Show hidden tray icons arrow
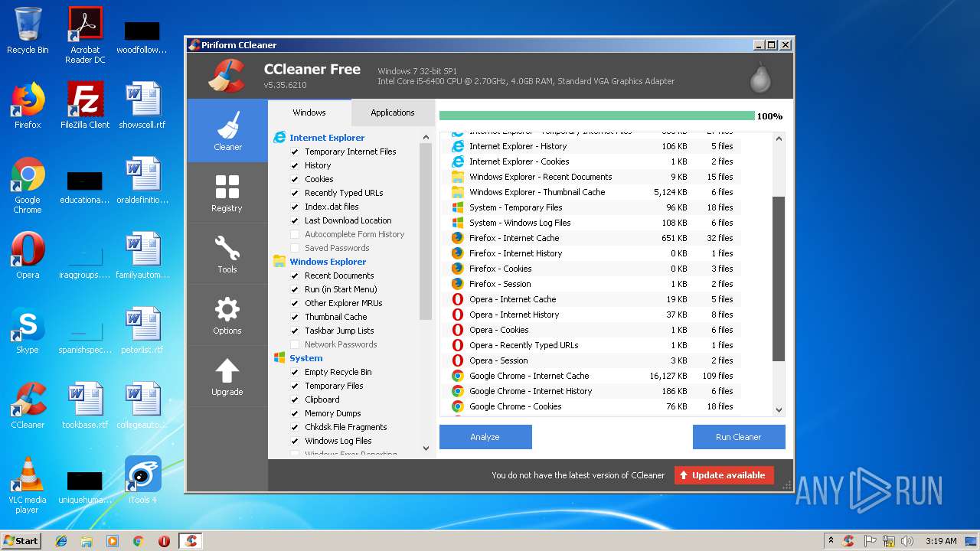 pos(831,540)
